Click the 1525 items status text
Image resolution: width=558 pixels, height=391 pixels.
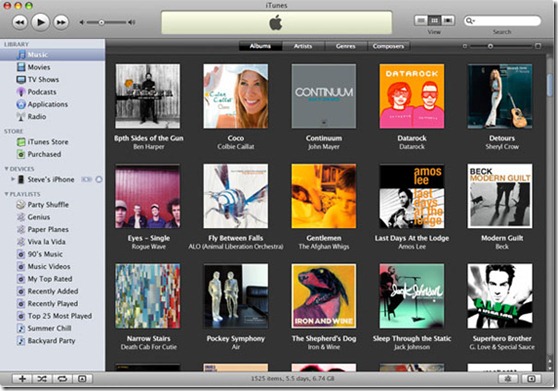pos(293,379)
